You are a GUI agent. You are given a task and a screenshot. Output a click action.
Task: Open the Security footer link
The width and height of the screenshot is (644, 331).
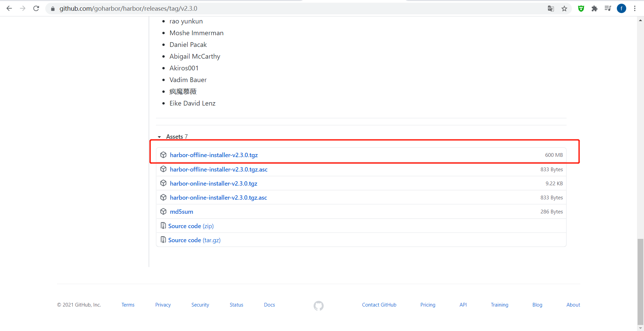(x=200, y=305)
